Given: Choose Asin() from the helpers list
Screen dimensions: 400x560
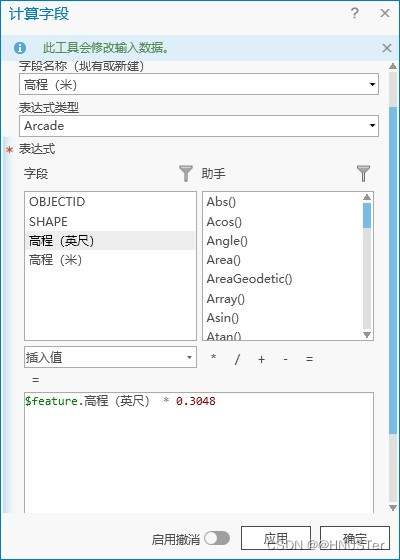Looking at the screenshot, I should point(222,318).
